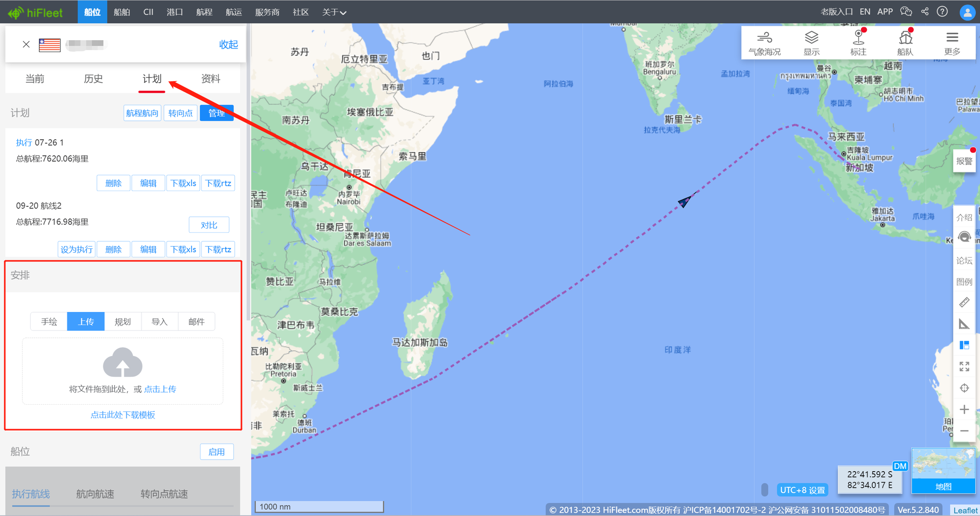Select the 手绘 route input mode
This screenshot has height=516, width=980.
pos(49,322)
